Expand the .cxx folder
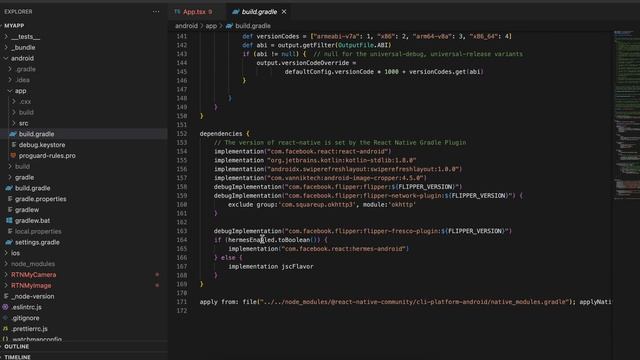This screenshot has height=360, width=640. [x=25, y=102]
